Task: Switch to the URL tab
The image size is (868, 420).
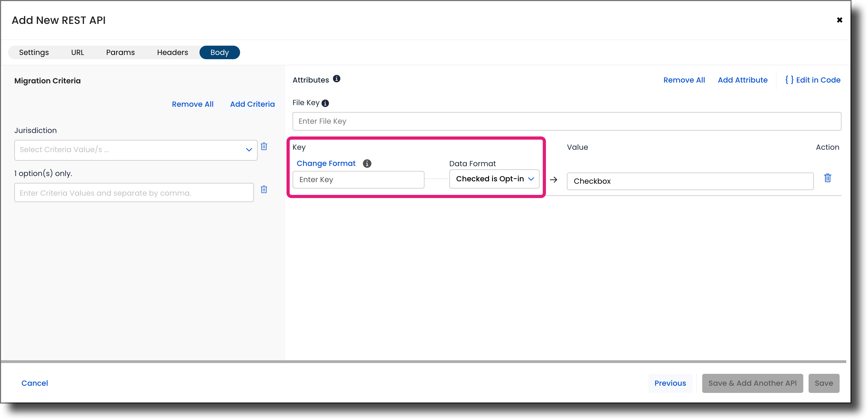Action: click(x=77, y=52)
